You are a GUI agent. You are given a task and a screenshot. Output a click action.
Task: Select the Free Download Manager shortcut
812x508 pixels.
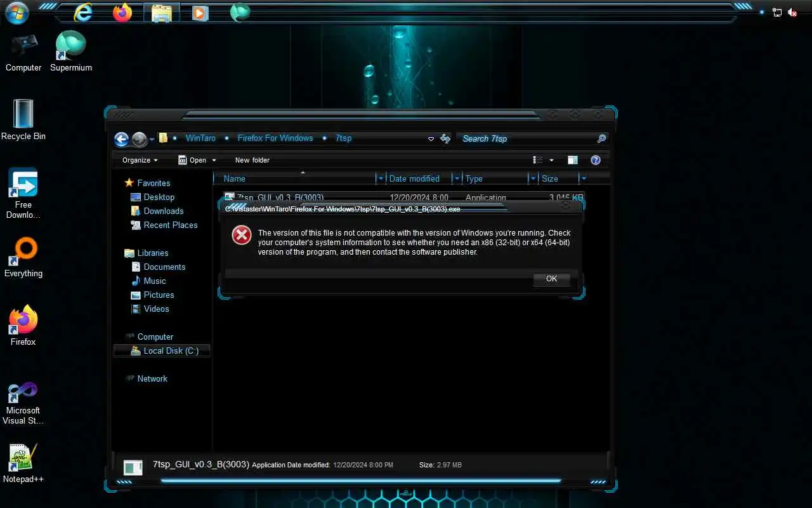pyautogui.click(x=23, y=194)
